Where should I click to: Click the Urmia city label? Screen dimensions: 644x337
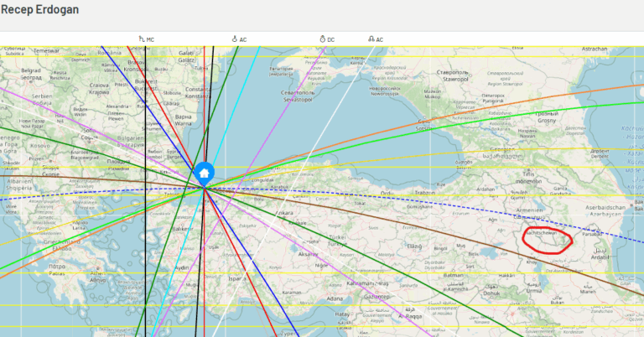click(x=534, y=291)
